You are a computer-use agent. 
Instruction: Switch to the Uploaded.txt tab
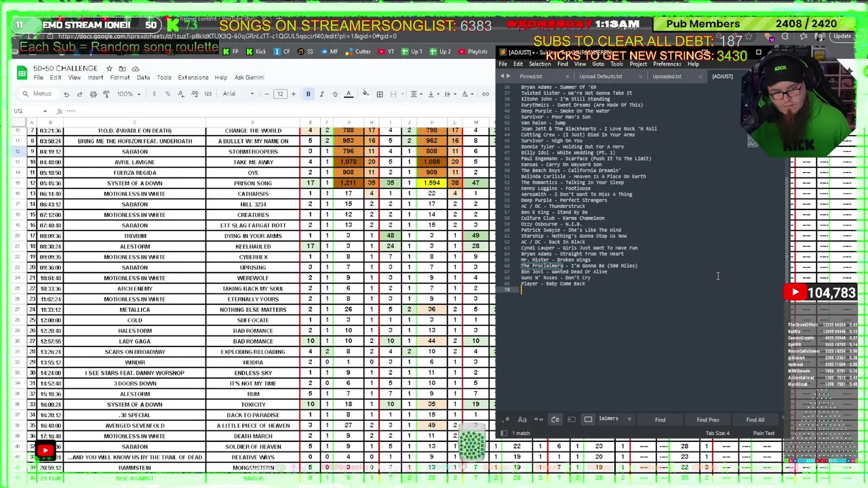(667, 77)
